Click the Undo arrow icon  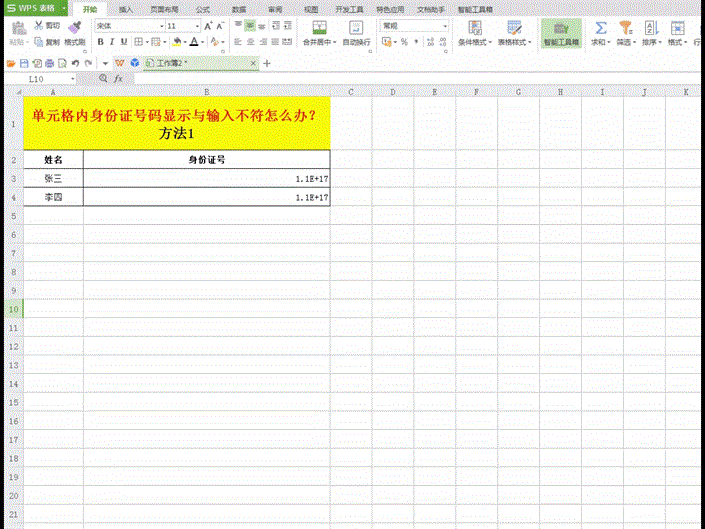tap(76, 62)
